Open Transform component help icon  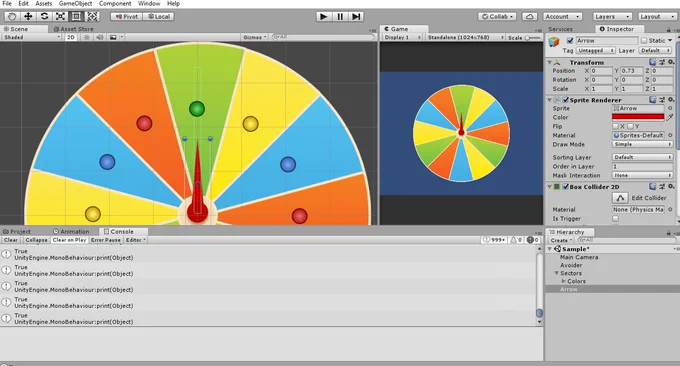click(x=652, y=62)
